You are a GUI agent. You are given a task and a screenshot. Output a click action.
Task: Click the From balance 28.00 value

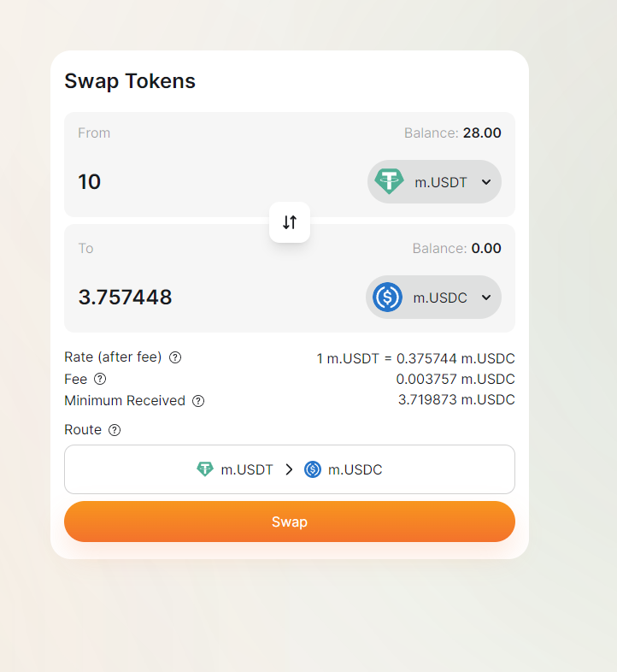point(482,133)
